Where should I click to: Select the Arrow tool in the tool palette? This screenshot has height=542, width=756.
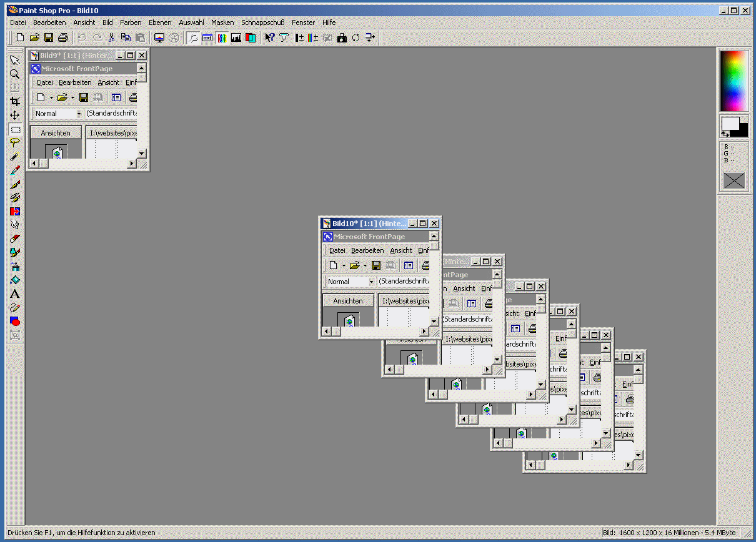coord(15,60)
